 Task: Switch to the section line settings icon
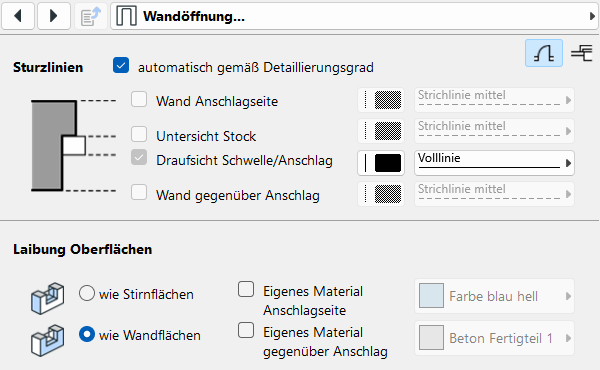(582, 53)
